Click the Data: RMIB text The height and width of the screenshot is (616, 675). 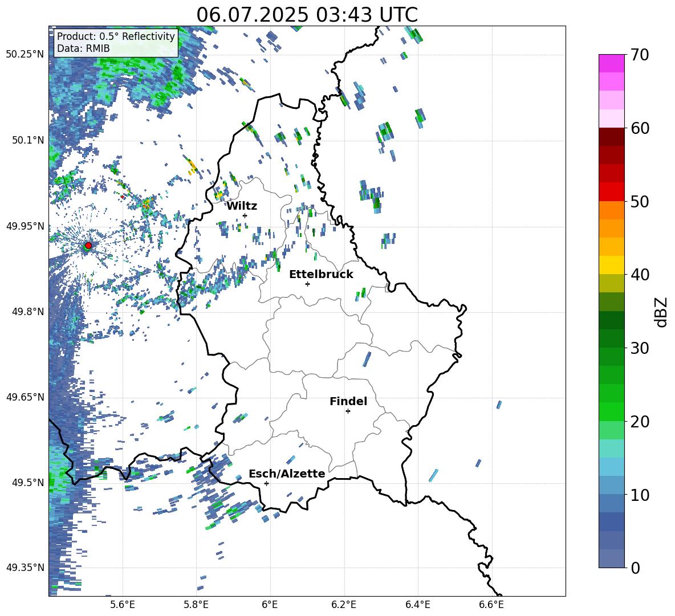83,48
